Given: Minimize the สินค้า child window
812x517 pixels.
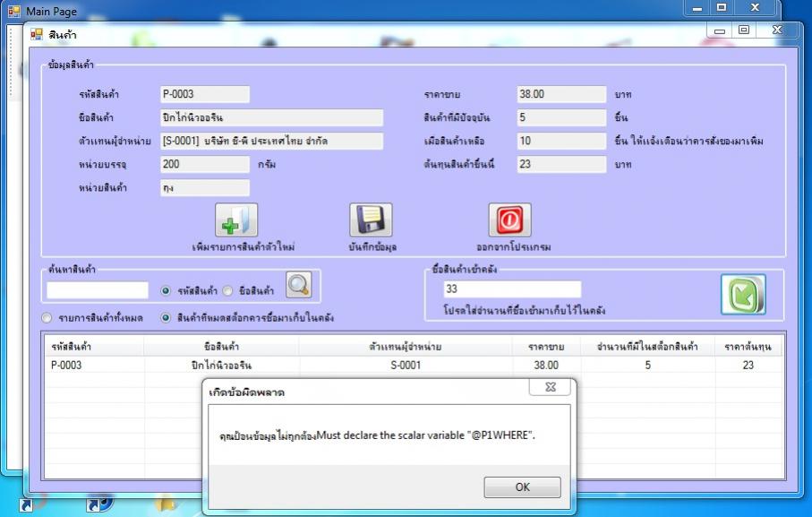Looking at the screenshot, I should 719,30.
